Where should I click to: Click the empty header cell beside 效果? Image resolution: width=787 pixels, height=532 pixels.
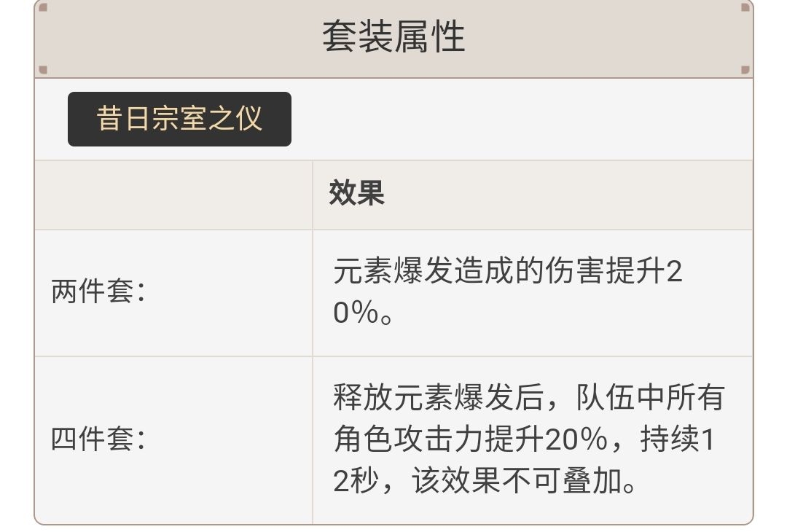[173, 195]
